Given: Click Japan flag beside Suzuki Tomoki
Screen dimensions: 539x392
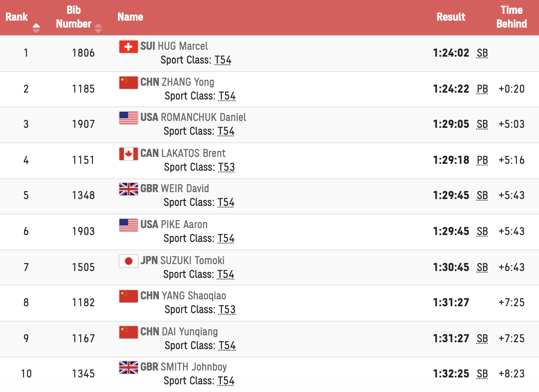Looking at the screenshot, I should (128, 261).
